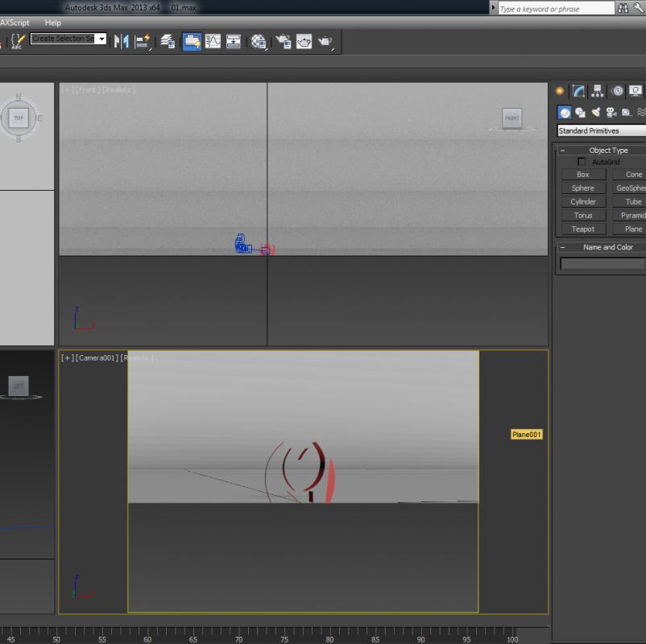The height and width of the screenshot is (644, 646).
Task: Switch to the Modify panel tab
Action: (578, 91)
